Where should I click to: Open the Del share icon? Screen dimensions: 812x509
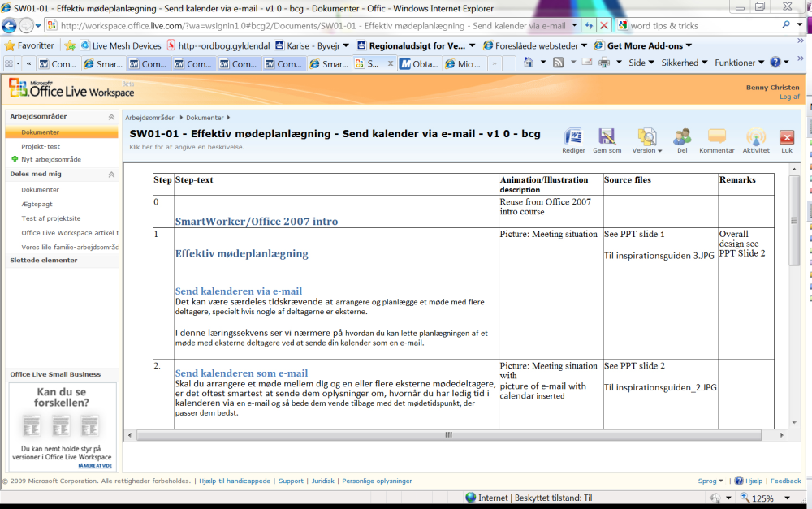tap(682, 137)
